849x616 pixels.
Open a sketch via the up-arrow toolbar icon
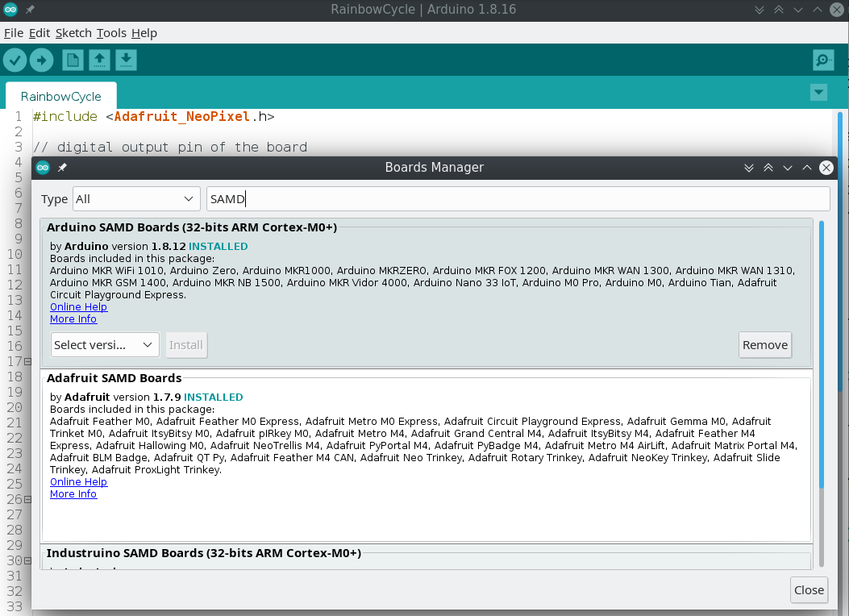coord(99,60)
